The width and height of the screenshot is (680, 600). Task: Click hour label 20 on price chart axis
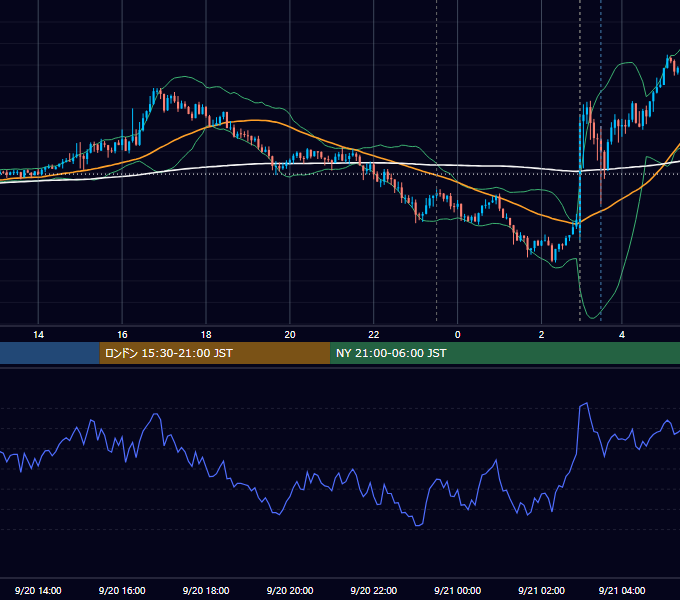coord(290,335)
